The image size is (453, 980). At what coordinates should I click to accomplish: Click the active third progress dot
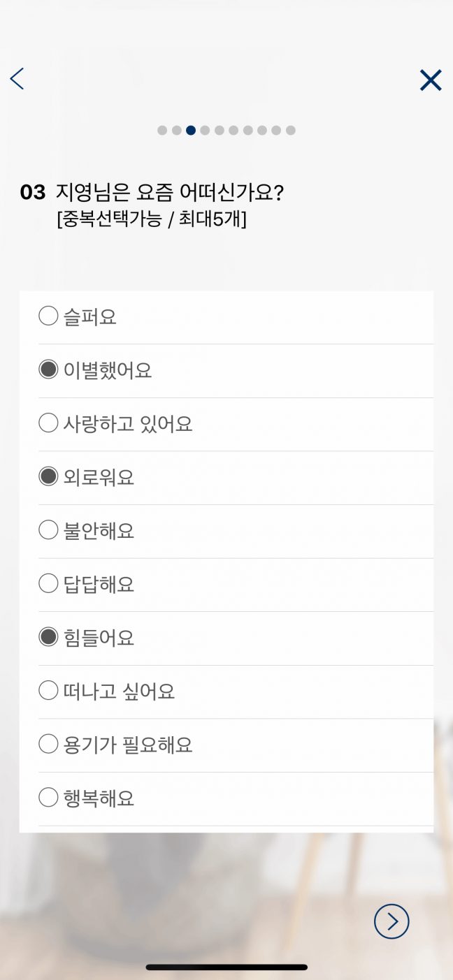click(191, 131)
